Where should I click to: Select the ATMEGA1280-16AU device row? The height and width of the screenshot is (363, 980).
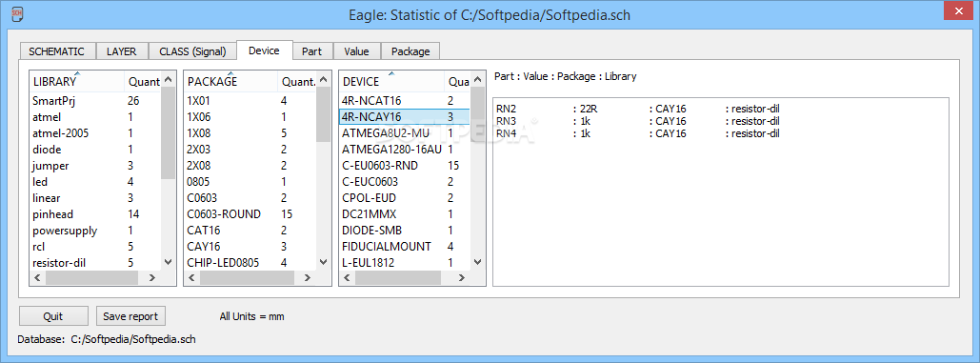(405, 149)
